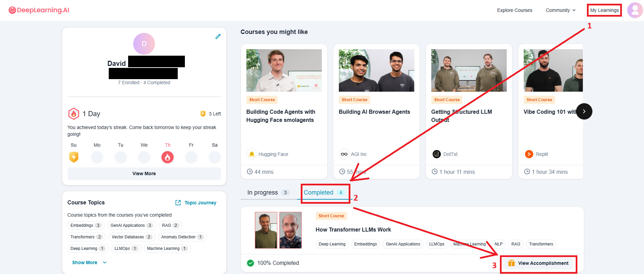Click the '100% Completed' status text
Screen dimensions: 644x274
coord(278,263)
